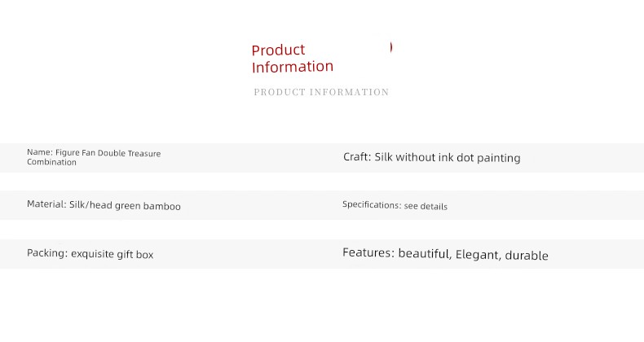Click the word "durable" in Features

[527, 255]
